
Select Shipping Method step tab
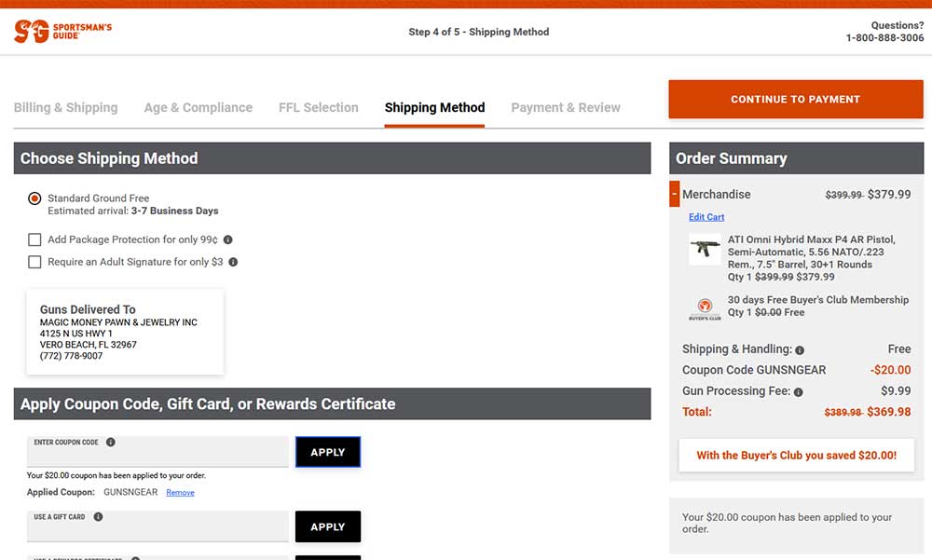pyautogui.click(x=434, y=107)
